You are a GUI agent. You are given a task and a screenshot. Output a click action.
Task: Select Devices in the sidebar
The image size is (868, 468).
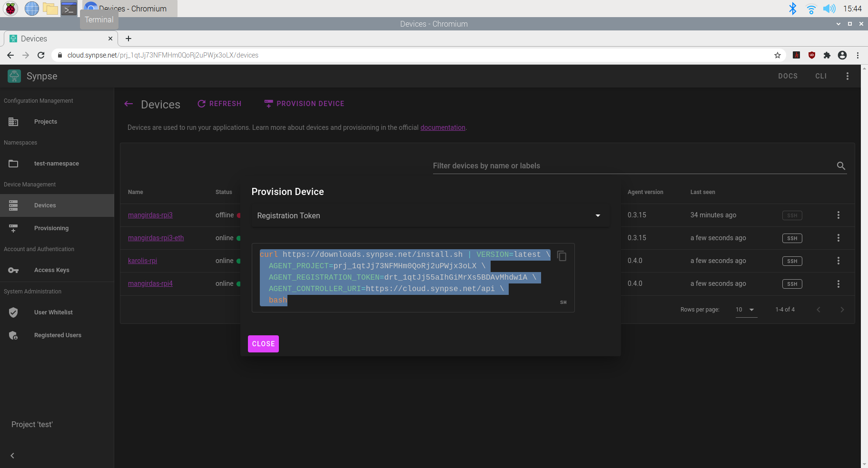(x=45, y=205)
